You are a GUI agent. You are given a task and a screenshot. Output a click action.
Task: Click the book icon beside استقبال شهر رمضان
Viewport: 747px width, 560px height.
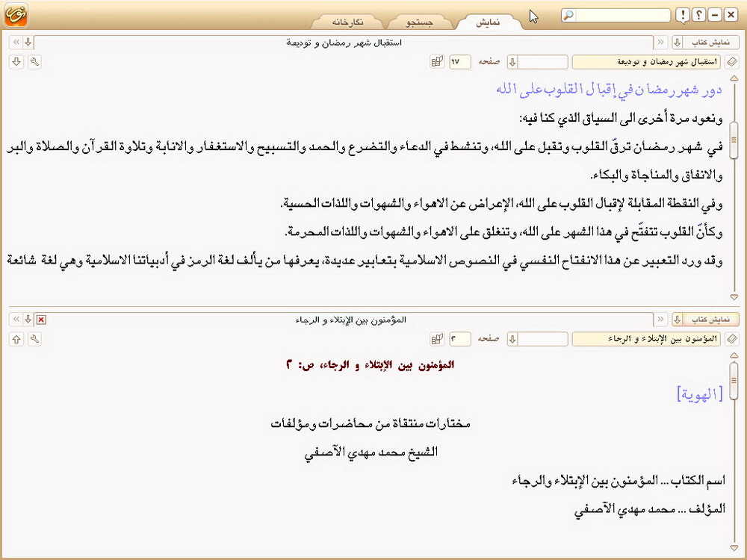pos(732,61)
